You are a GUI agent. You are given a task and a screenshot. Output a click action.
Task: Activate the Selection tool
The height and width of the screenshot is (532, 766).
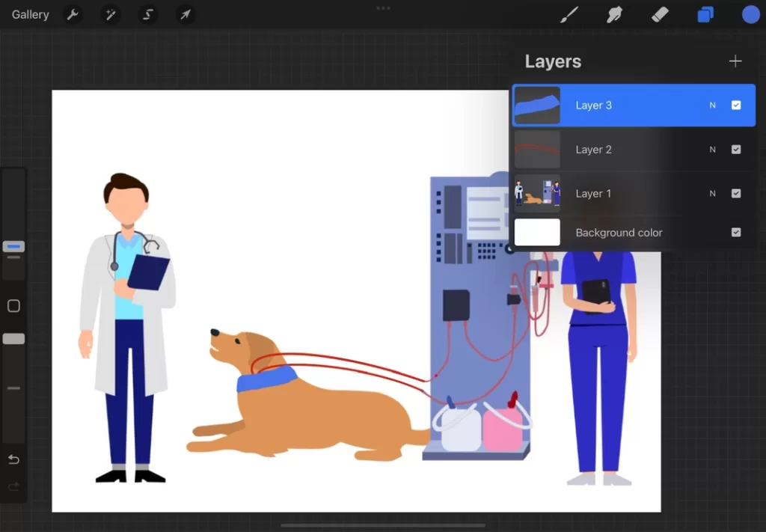[147, 15]
